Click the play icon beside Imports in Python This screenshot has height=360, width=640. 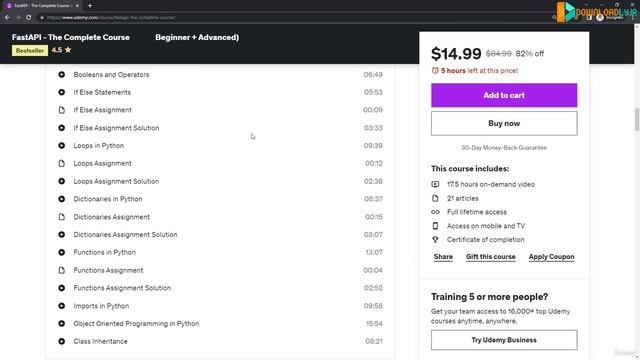(x=62, y=306)
